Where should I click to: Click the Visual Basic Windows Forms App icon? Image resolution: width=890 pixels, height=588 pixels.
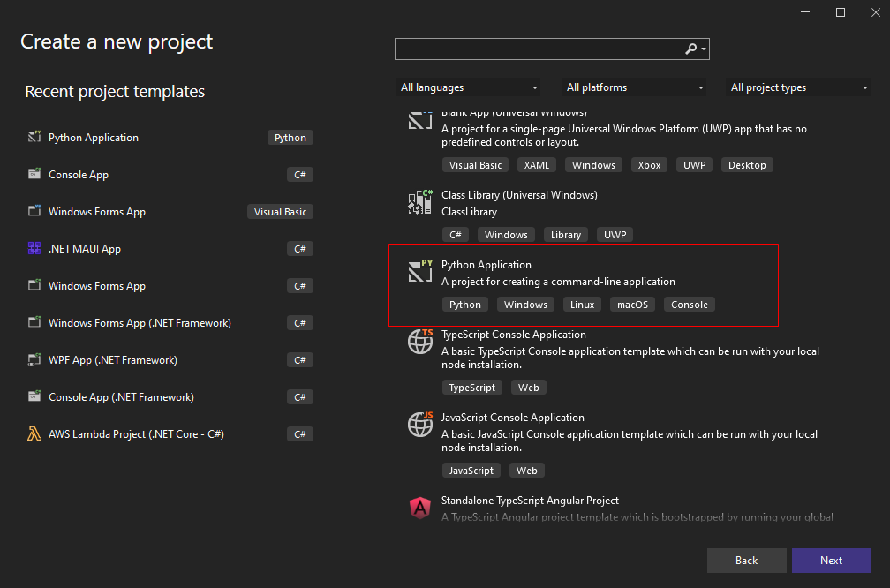pyautogui.click(x=34, y=210)
